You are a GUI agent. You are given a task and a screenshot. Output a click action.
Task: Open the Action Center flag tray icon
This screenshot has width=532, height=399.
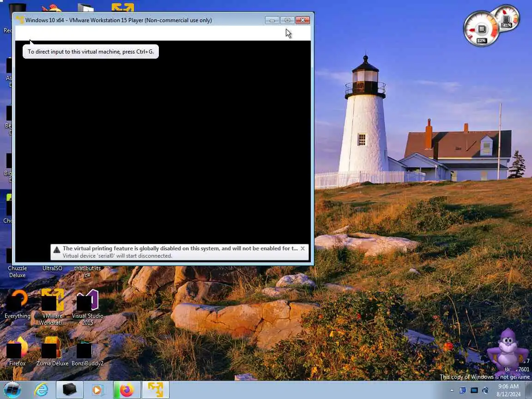click(x=463, y=391)
